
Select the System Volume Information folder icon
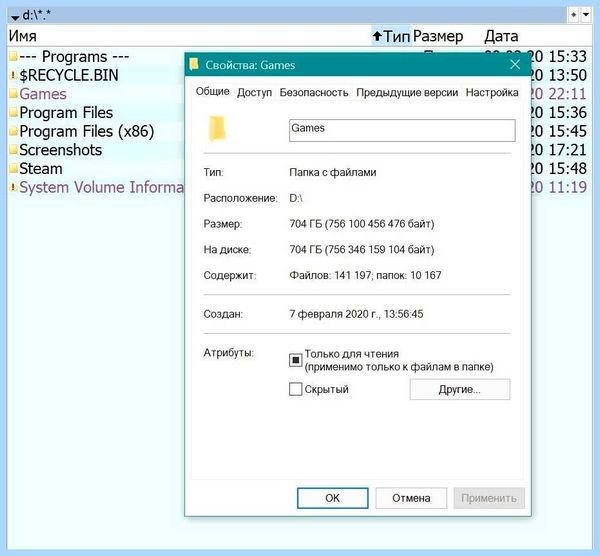[13, 187]
